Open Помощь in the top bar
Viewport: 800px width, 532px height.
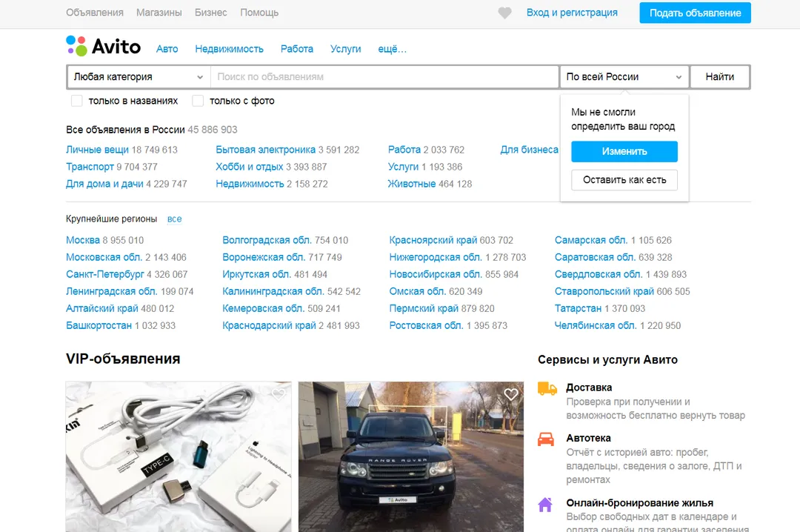pos(259,13)
